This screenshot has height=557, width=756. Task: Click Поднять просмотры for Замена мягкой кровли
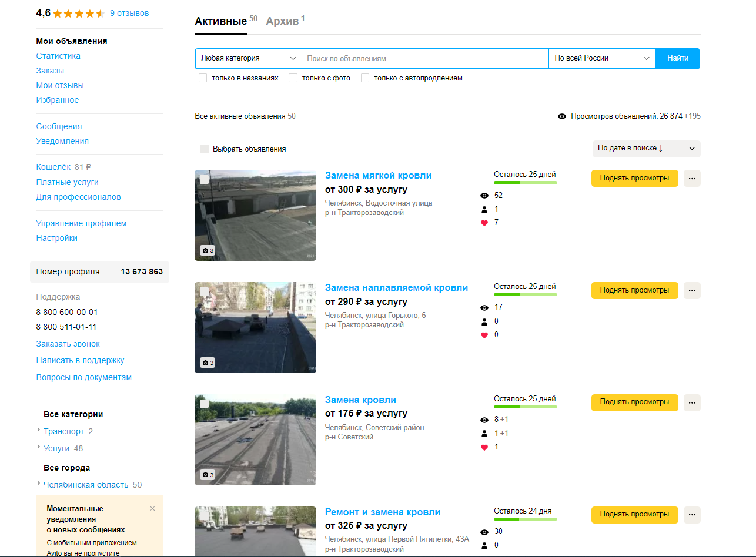(635, 178)
